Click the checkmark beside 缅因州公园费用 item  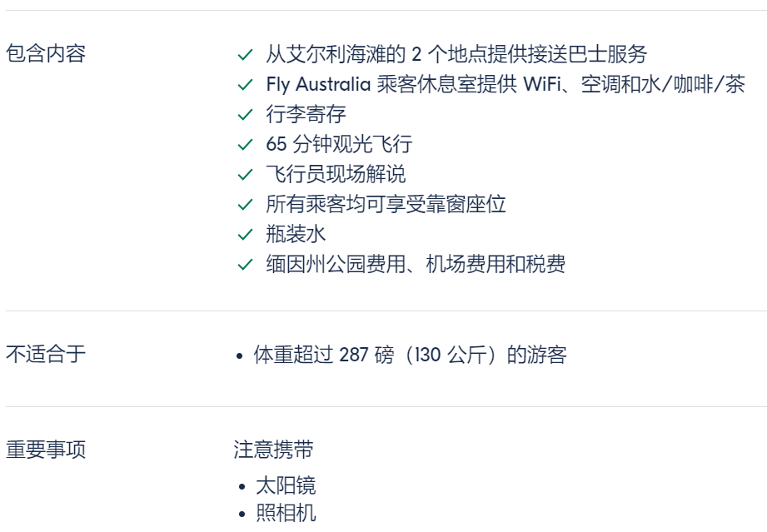pyautogui.click(x=245, y=265)
